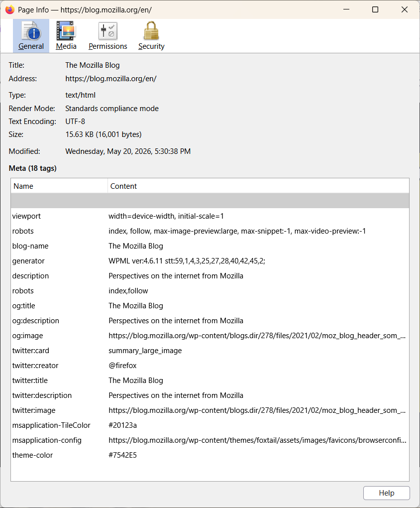The image size is (420, 508).
Task: Select the msapplication-config meta row
Action: pyautogui.click(x=210, y=440)
